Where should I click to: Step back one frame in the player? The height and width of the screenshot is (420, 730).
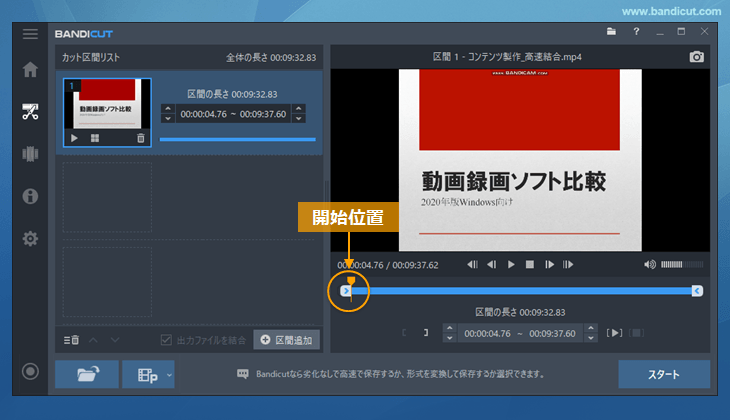[x=492, y=264]
